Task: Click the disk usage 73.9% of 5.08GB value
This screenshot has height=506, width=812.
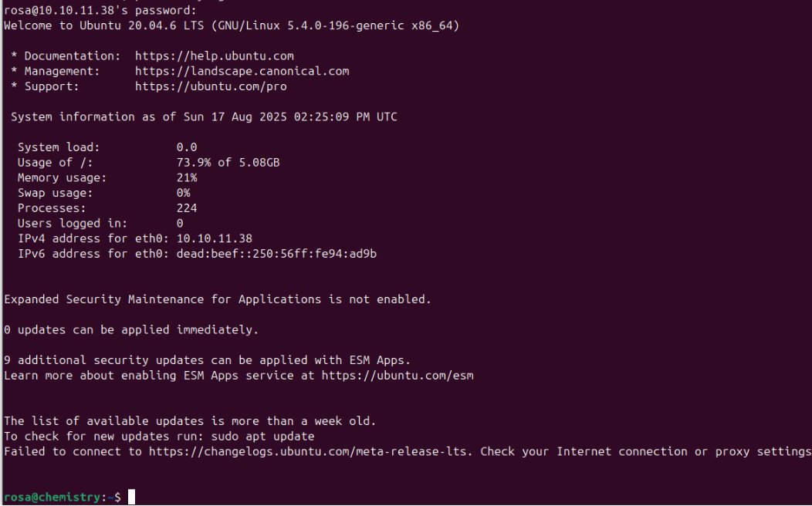Action: 228,163
